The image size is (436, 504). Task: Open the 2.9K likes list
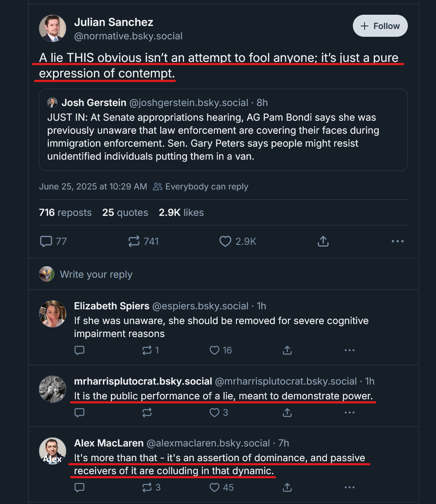(181, 212)
